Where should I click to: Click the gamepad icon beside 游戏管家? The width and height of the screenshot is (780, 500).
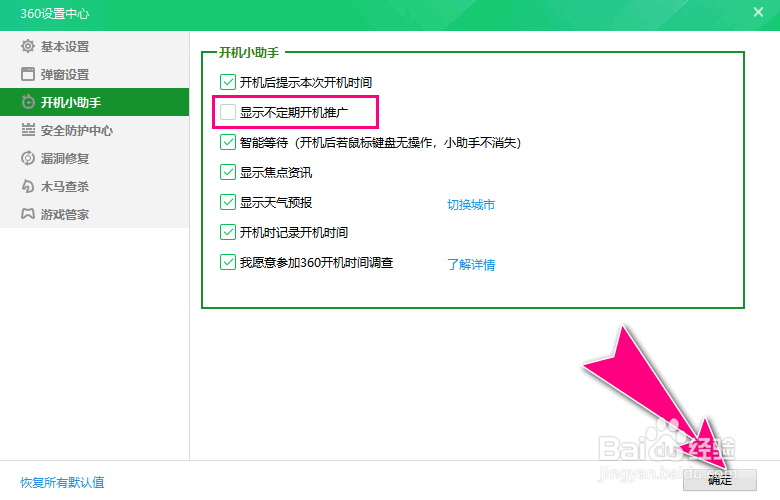point(28,214)
